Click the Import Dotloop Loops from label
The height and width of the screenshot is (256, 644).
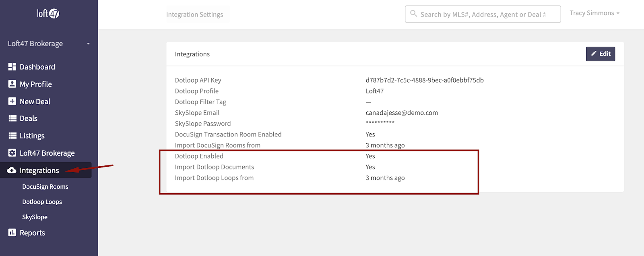pyautogui.click(x=214, y=178)
